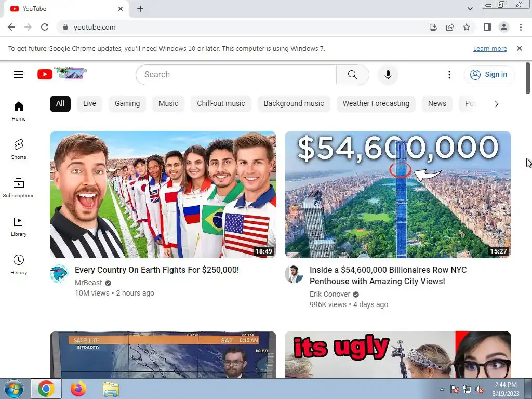This screenshot has width=532, height=399.
Task: Open History in sidebar
Action: [19, 264]
